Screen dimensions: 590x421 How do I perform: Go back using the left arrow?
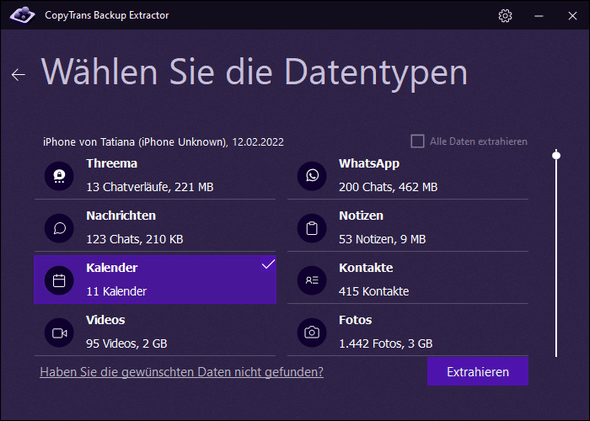pos(18,74)
